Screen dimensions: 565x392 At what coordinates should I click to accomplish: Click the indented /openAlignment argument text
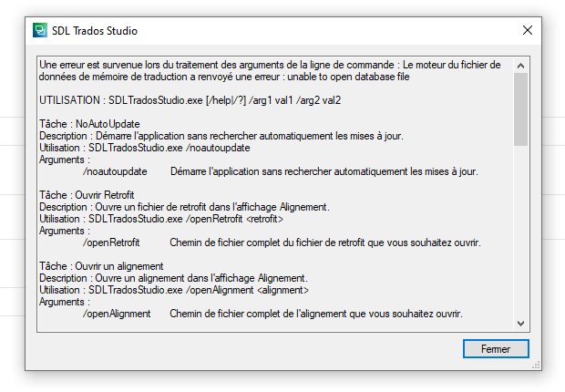tap(117, 314)
